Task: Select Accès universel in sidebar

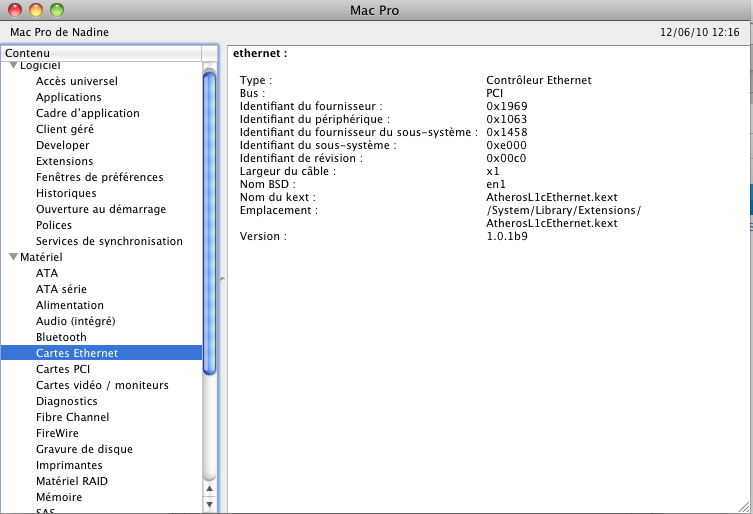Action: point(76,81)
